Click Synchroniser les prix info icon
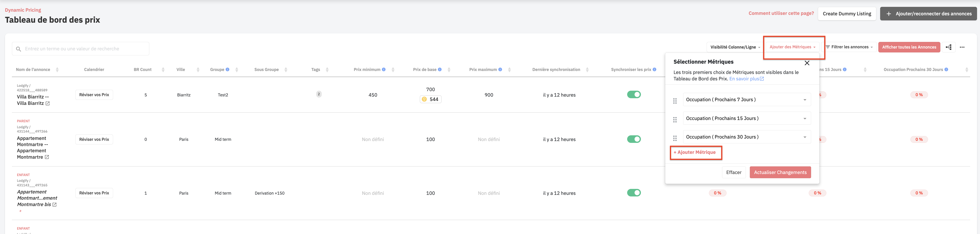Screen dimensions: 980x234 (x=654, y=70)
